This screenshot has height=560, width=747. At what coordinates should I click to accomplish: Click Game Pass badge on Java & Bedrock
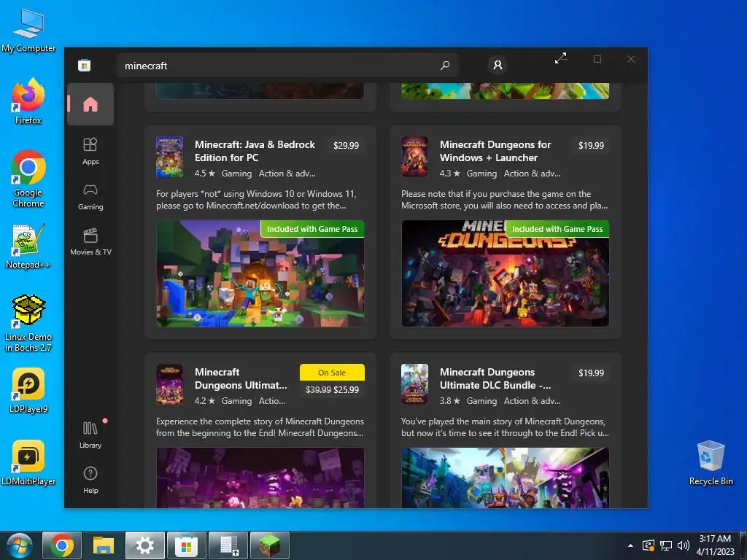click(312, 228)
